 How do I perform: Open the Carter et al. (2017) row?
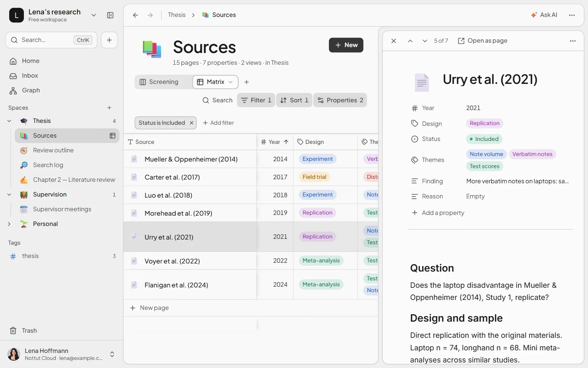click(172, 177)
